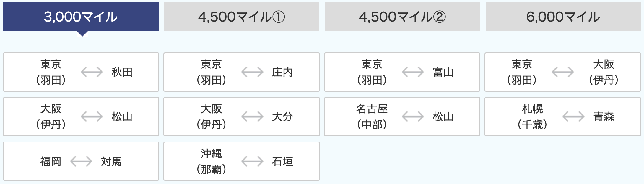
Task: Switch to the 4,500マイル① tab
Action: tap(242, 17)
